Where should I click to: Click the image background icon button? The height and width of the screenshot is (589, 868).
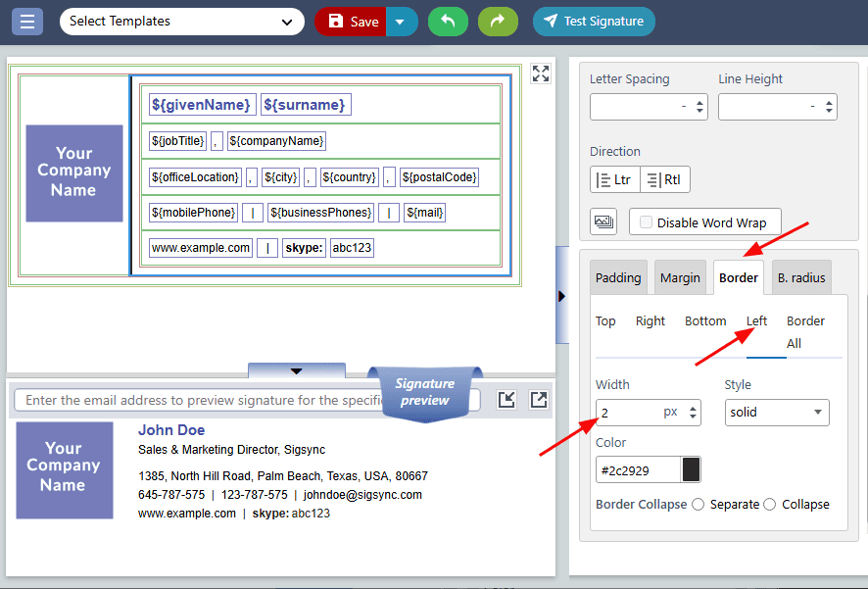[x=603, y=222]
